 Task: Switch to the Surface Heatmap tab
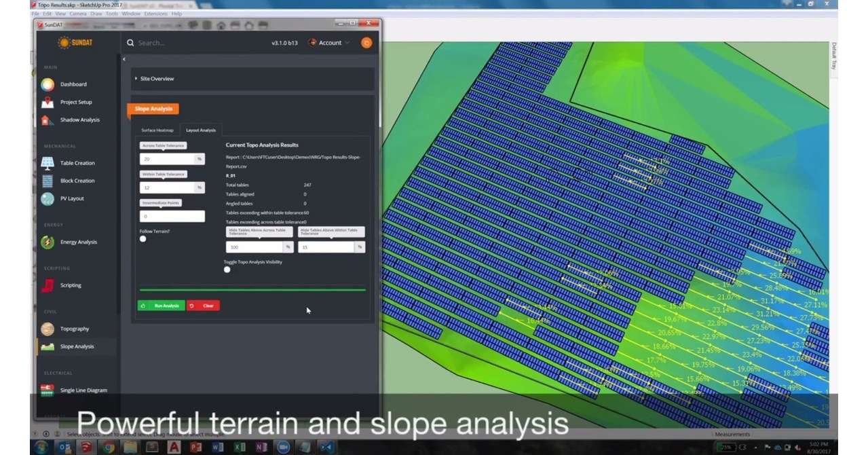click(x=156, y=130)
